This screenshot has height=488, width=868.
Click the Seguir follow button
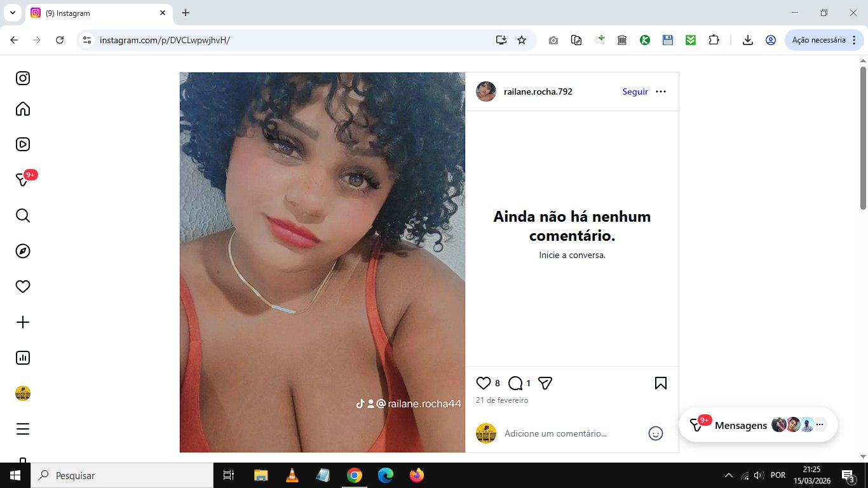click(635, 91)
